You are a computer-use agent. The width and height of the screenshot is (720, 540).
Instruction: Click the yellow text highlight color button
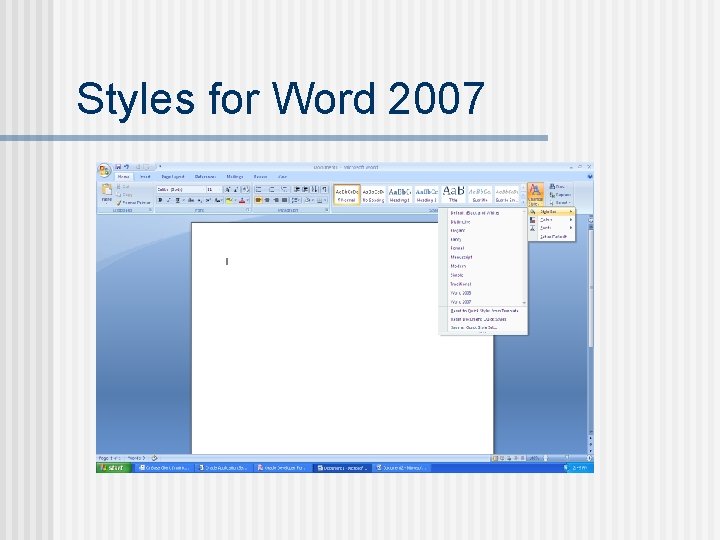(x=229, y=200)
